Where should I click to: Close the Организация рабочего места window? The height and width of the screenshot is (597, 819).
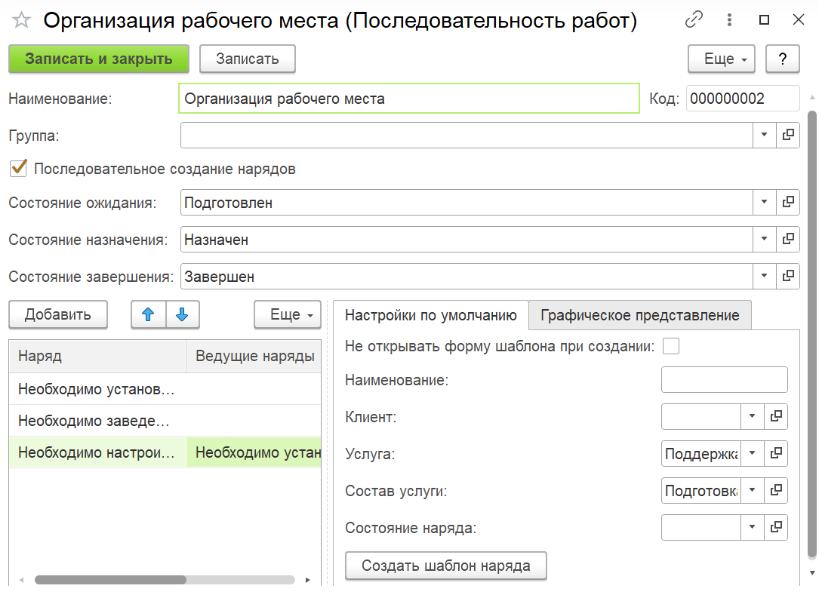pos(798,20)
